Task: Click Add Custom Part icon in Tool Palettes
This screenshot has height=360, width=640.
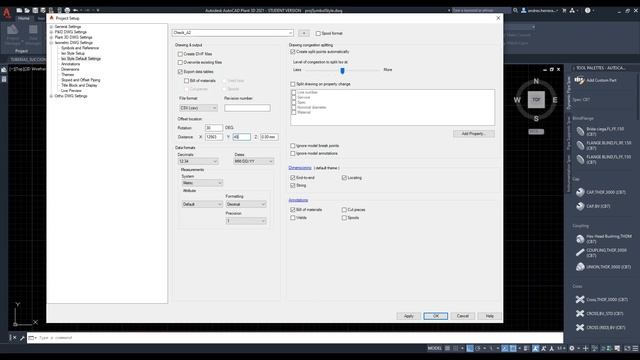Action: pyautogui.click(x=579, y=80)
